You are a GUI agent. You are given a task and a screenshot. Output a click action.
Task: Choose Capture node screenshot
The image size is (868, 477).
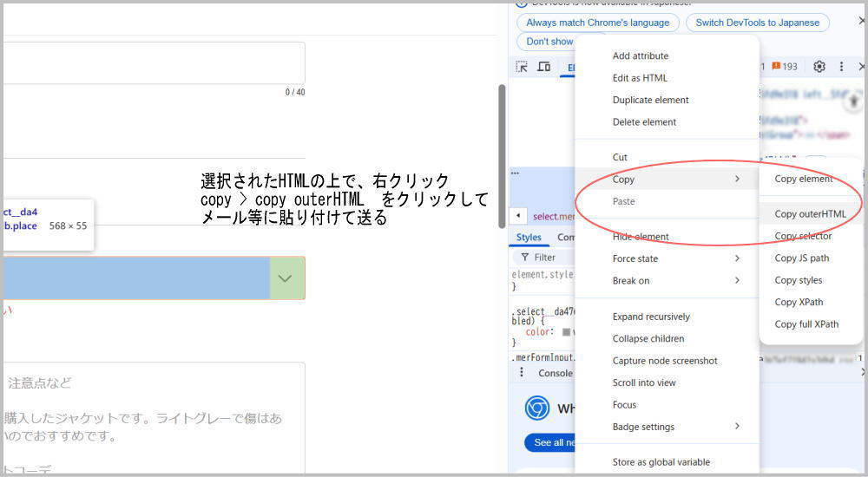pos(665,361)
